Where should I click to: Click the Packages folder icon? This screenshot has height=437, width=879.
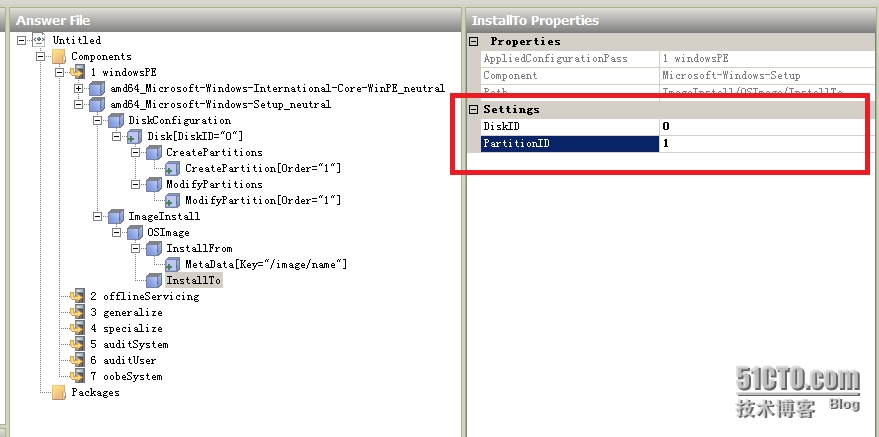tap(59, 392)
